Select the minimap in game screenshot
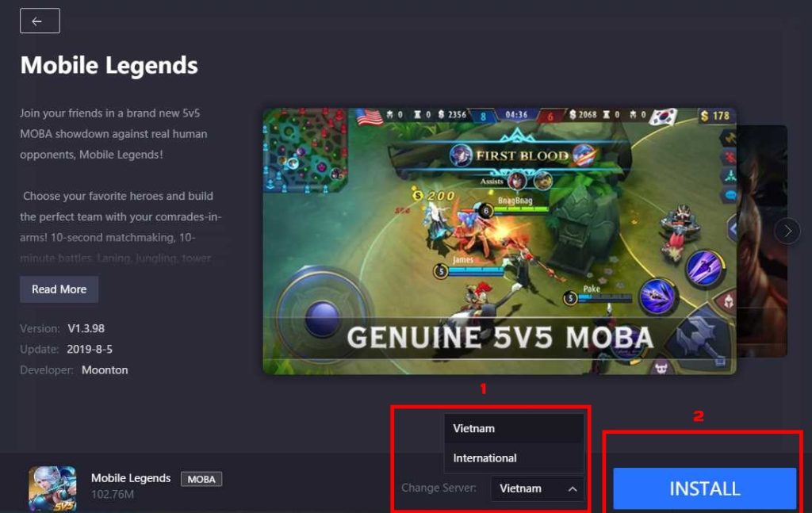 [x=305, y=150]
